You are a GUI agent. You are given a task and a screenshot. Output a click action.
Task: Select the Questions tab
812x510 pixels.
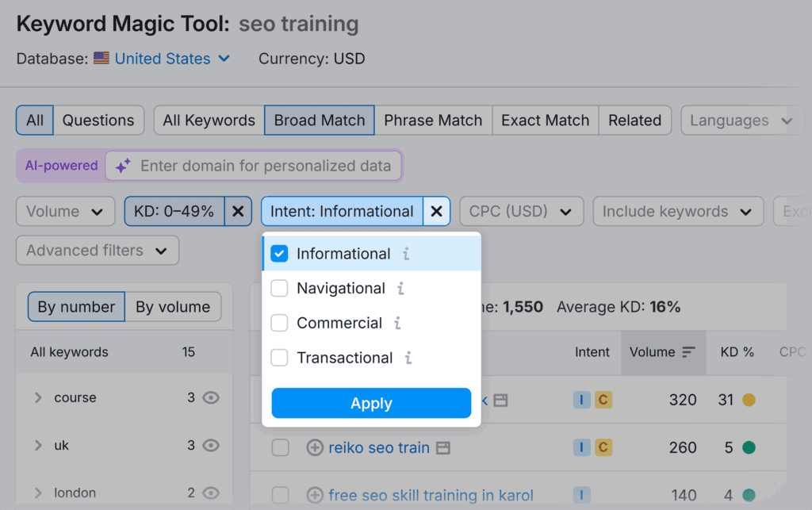click(x=98, y=120)
